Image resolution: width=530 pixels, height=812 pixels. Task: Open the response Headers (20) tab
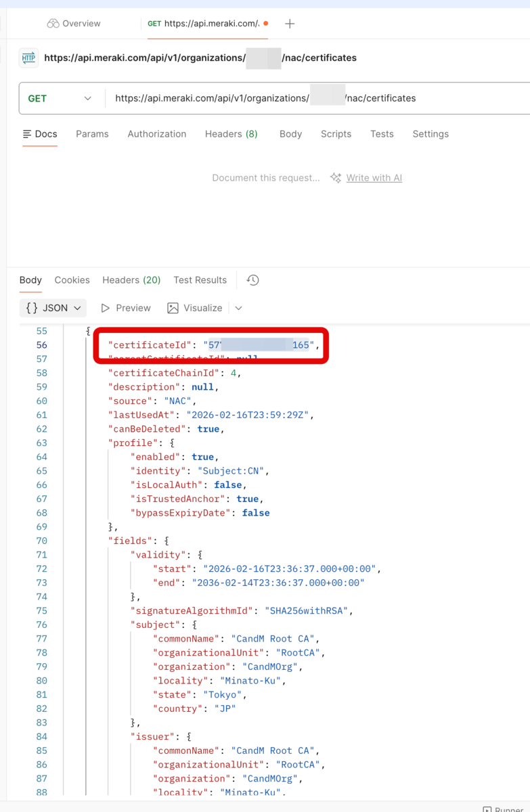[131, 280]
